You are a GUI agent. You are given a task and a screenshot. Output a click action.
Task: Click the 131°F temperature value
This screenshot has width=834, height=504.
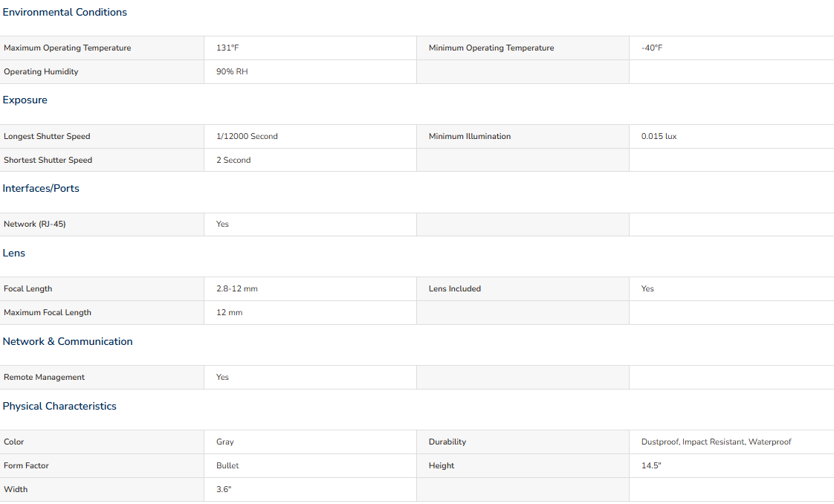[227, 48]
